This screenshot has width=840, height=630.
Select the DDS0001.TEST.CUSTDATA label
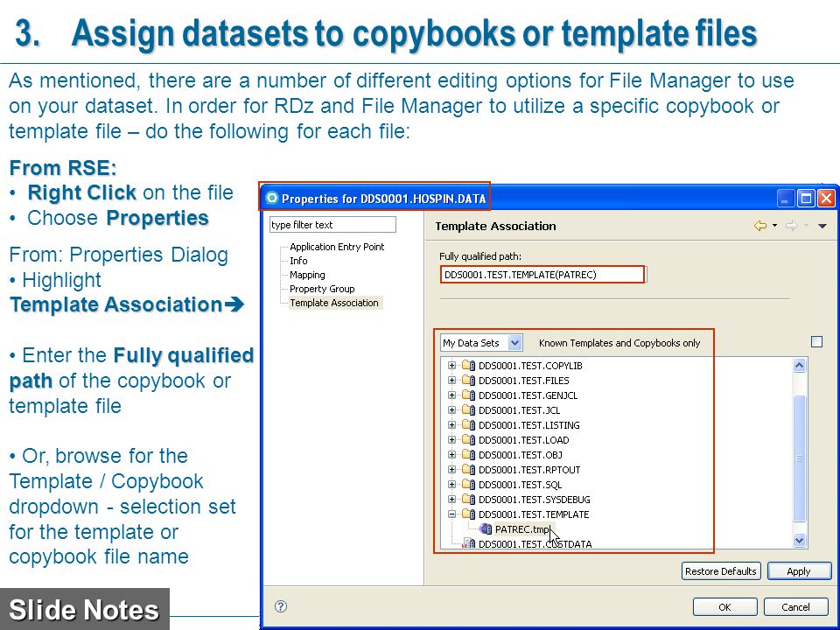coord(535,543)
